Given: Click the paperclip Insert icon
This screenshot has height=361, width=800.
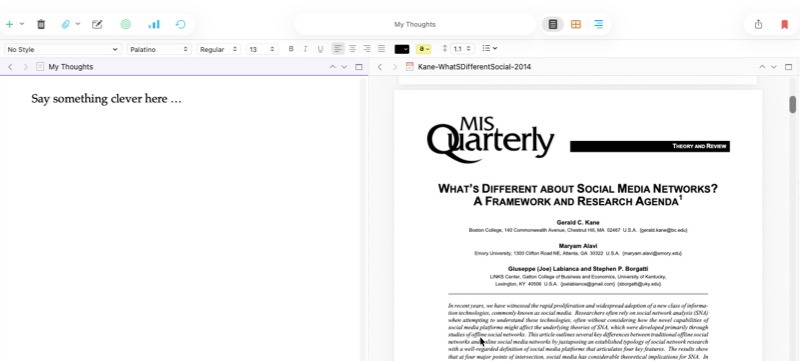Looking at the screenshot, I should 65,24.
